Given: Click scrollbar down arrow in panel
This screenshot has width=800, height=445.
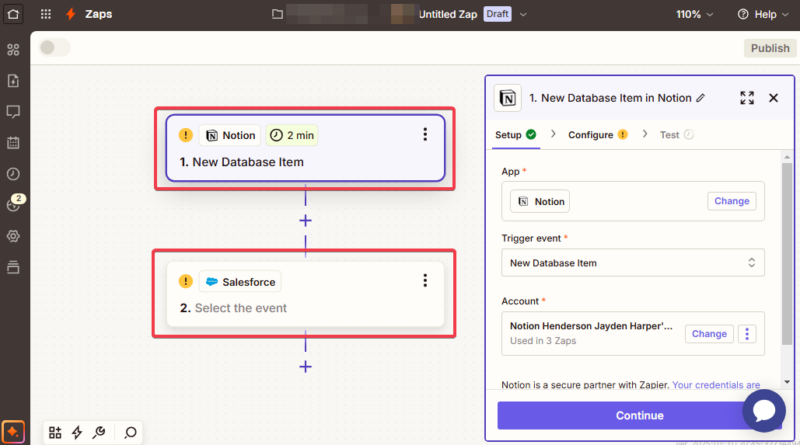Looking at the screenshot, I should (x=787, y=382).
